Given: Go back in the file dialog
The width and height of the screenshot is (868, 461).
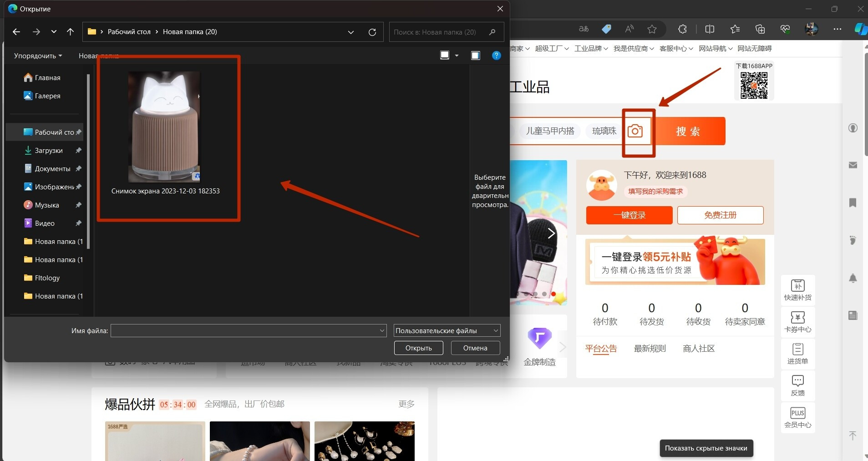Looking at the screenshot, I should 16,32.
